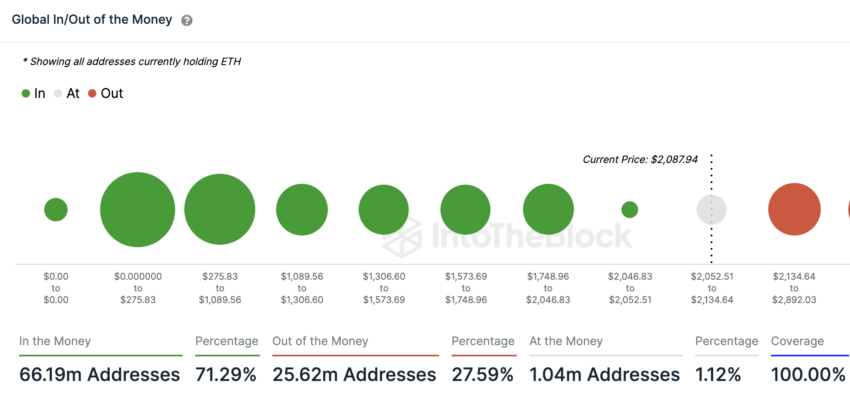Click the red $2,134.64 to $2,892.03 bubble
The image size is (850, 406).
(x=794, y=209)
